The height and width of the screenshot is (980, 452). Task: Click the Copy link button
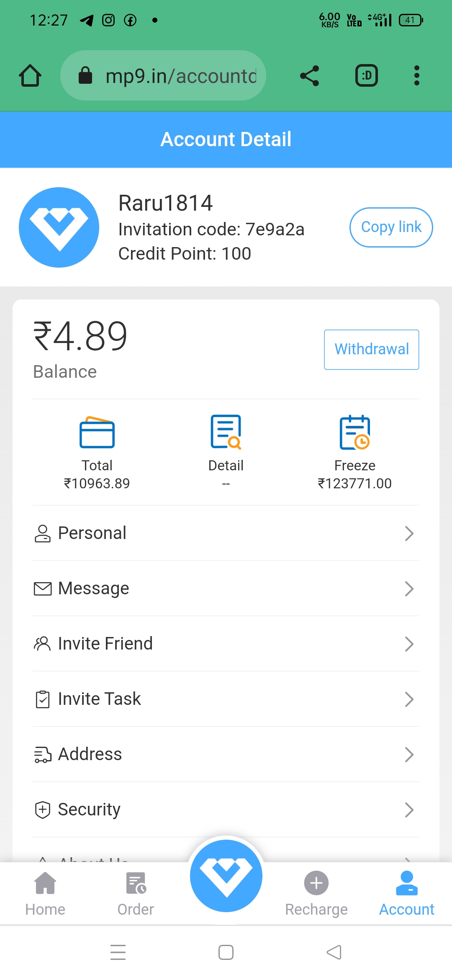click(391, 227)
